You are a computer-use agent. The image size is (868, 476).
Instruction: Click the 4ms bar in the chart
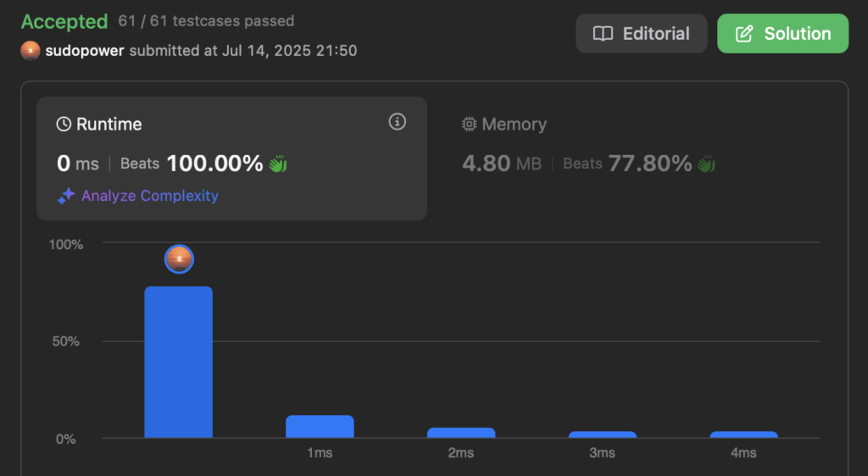[743, 434]
